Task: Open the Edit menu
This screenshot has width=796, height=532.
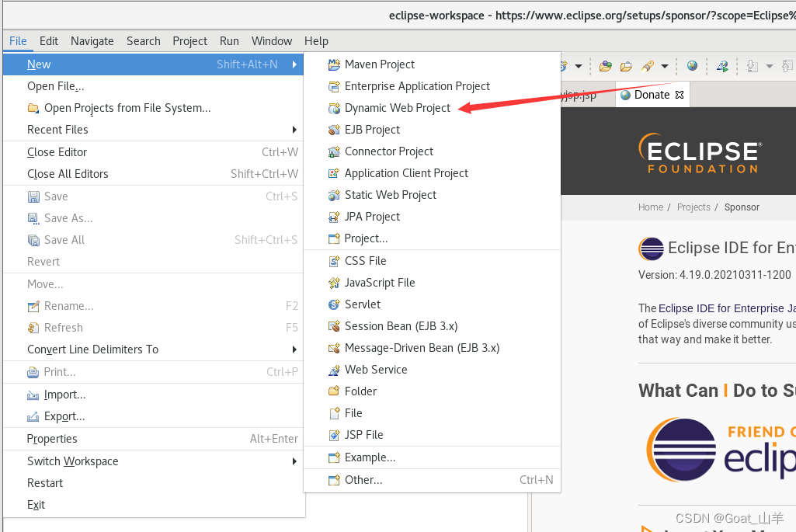Action: (49, 41)
